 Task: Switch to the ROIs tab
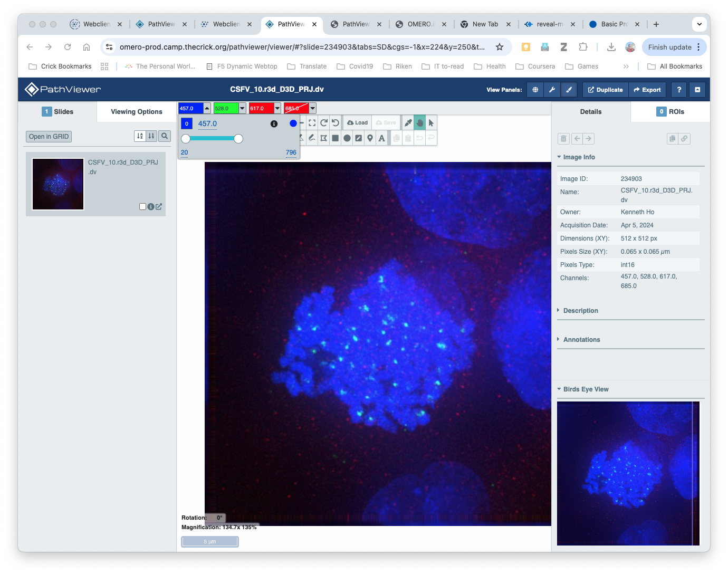(x=670, y=112)
